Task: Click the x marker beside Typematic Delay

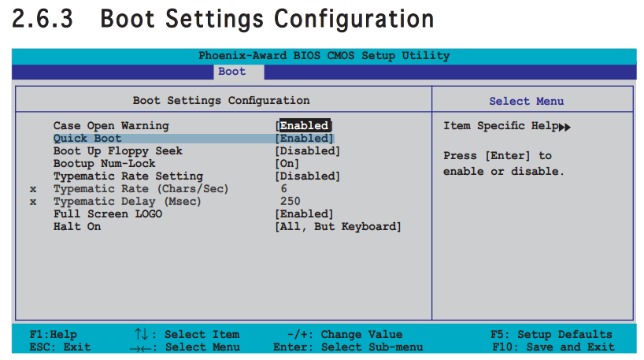Action: [33, 202]
